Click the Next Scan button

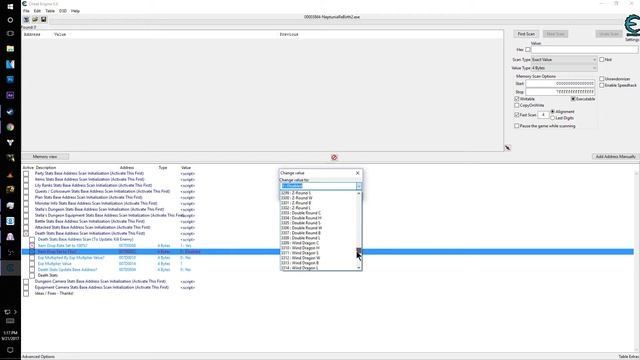(x=555, y=34)
